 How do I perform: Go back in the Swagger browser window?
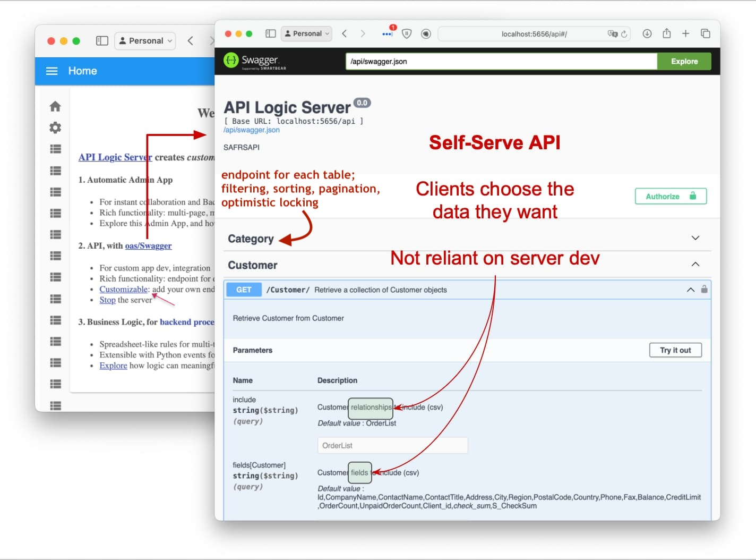tap(345, 33)
